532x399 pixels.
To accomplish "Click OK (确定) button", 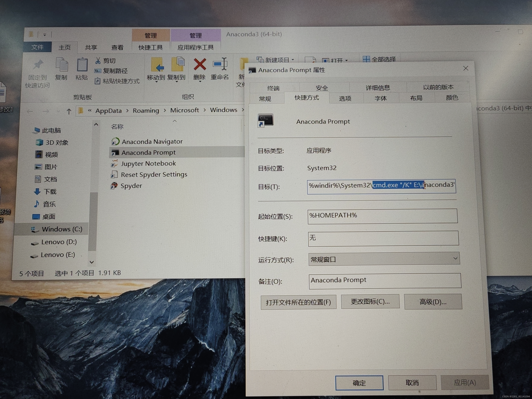I will pos(359,383).
